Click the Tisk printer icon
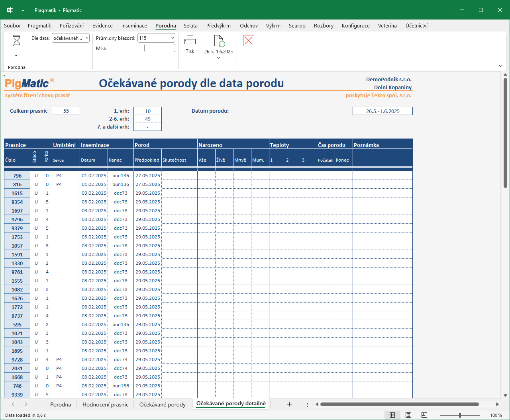 190,41
